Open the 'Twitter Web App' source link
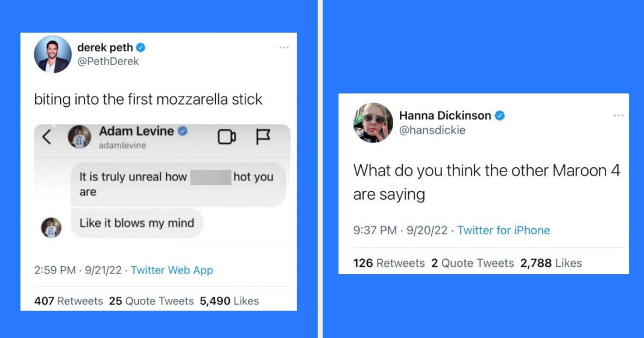 172,270
